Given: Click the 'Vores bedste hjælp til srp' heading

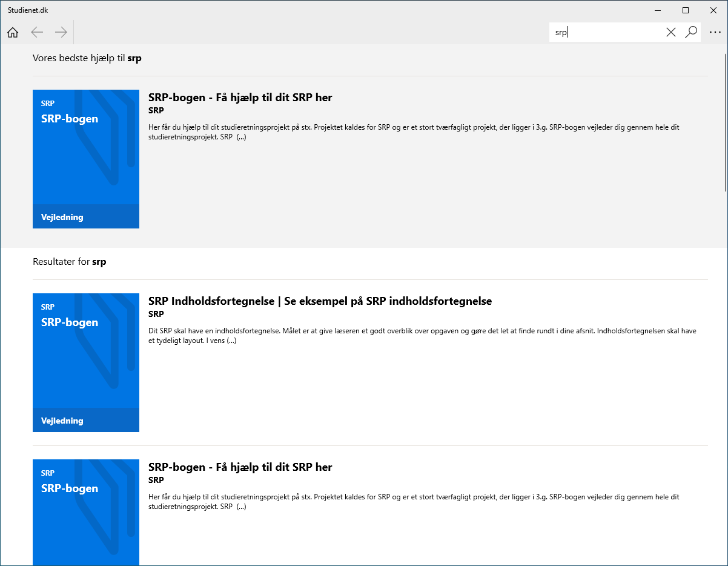Looking at the screenshot, I should coord(87,58).
